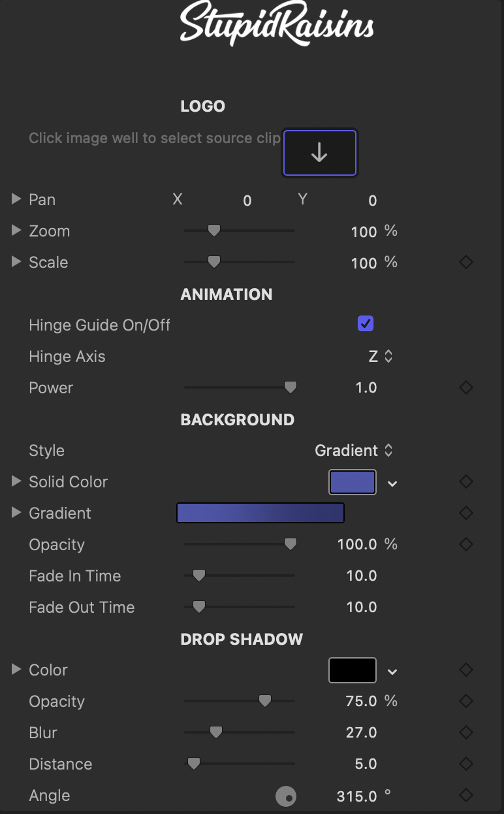This screenshot has height=814, width=504.
Task: Click the drop shadow Angle dial
Action: (286, 796)
